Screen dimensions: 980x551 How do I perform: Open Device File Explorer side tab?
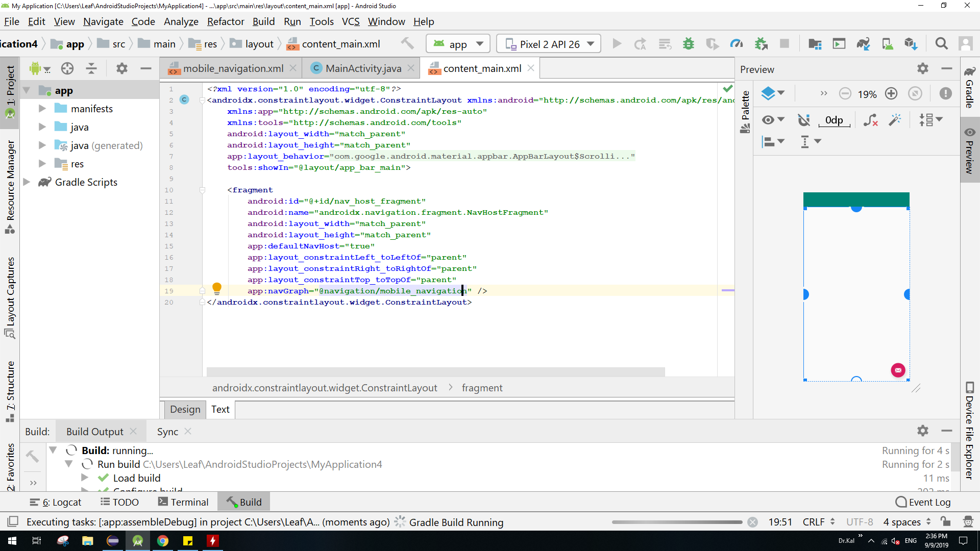coord(969,431)
